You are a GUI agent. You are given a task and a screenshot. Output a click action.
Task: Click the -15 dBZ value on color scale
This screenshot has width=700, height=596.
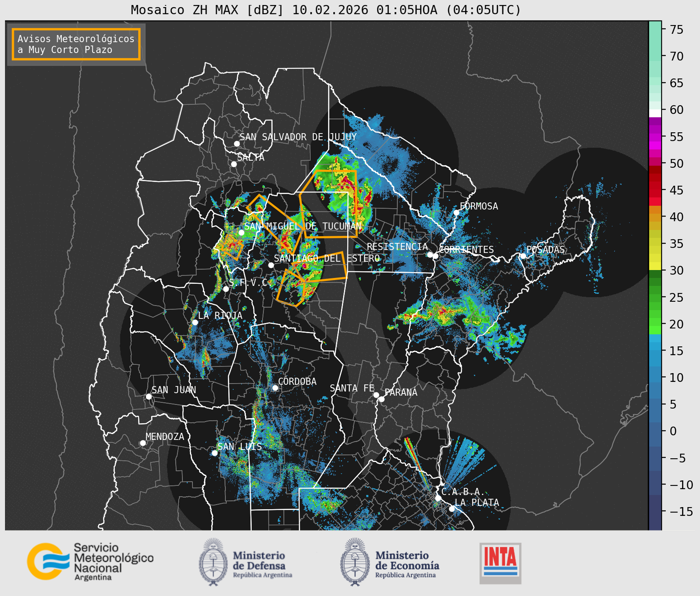point(681,511)
